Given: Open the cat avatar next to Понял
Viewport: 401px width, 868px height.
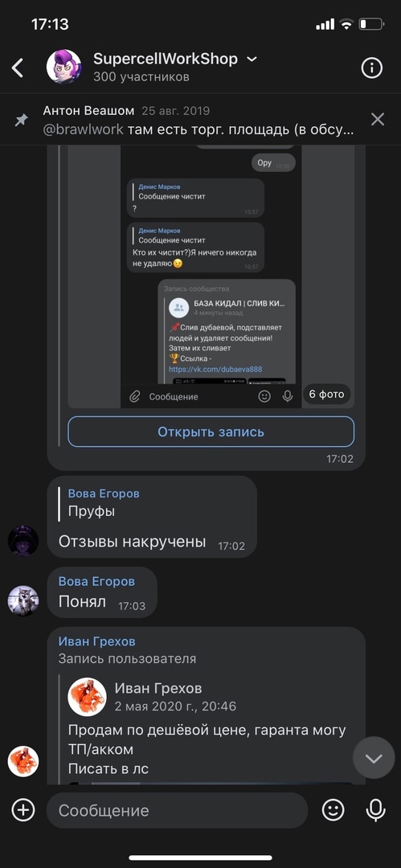Looking at the screenshot, I should click(23, 600).
